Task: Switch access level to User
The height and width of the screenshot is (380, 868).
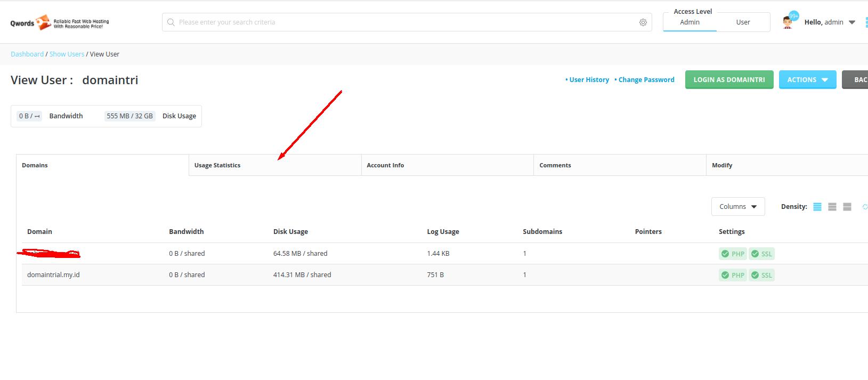Action: pos(743,22)
